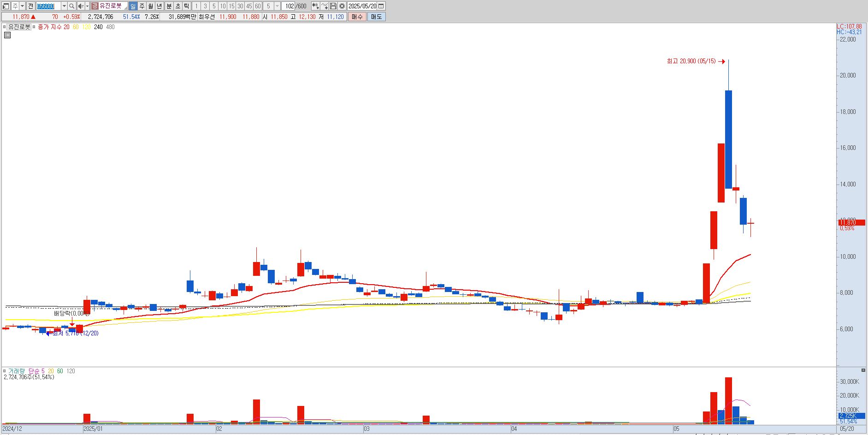The width and height of the screenshot is (868, 435).
Task: Click the data grid table icon under legend
Action: point(7,35)
